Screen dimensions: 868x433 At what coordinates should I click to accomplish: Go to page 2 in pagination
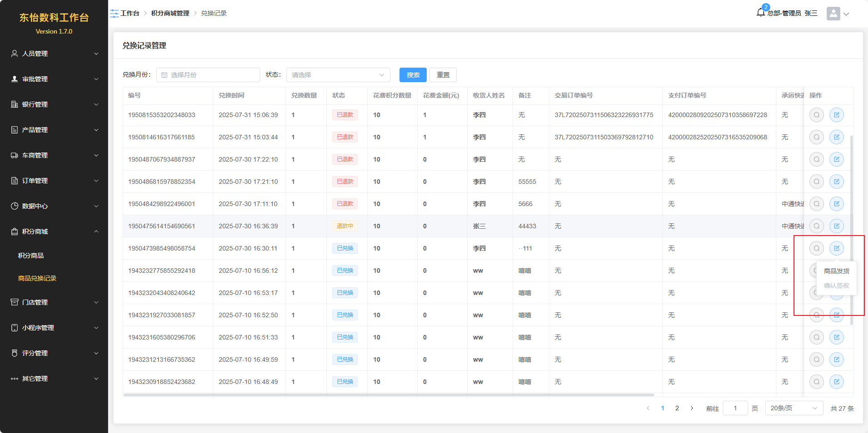point(677,408)
